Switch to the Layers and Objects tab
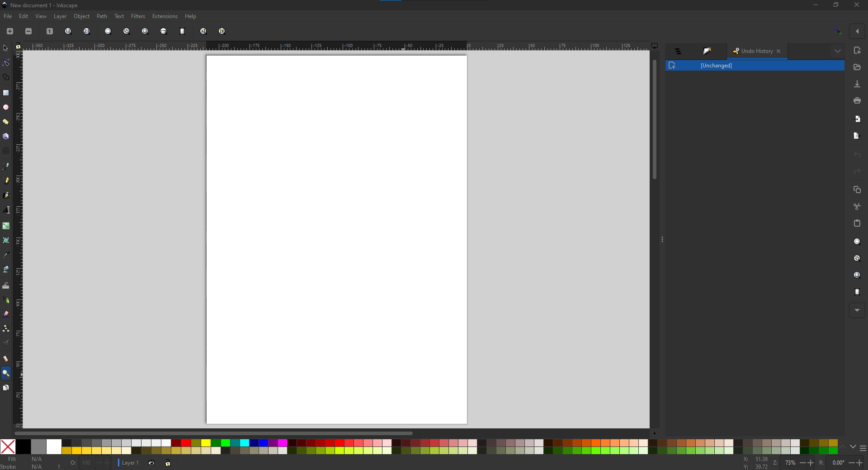The image size is (868, 470). (x=678, y=51)
